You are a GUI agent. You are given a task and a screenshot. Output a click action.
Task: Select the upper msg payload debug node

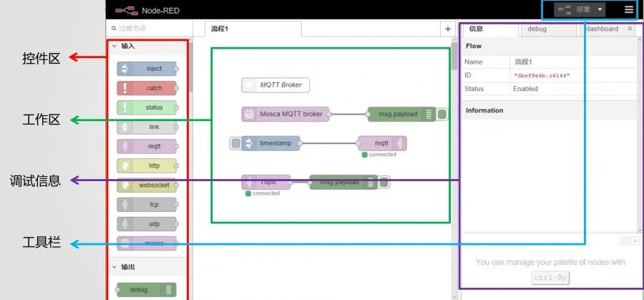click(x=401, y=114)
